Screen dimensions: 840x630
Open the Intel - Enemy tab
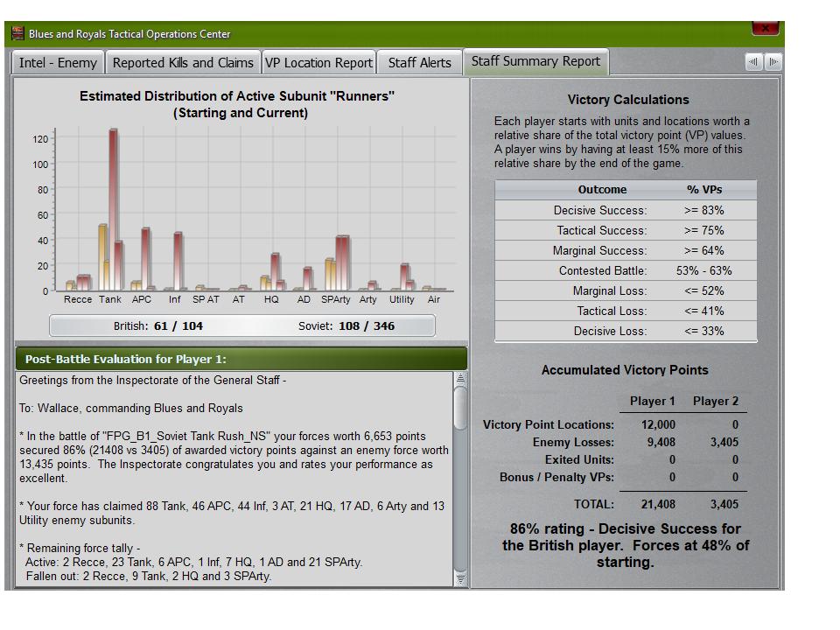tap(58, 63)
